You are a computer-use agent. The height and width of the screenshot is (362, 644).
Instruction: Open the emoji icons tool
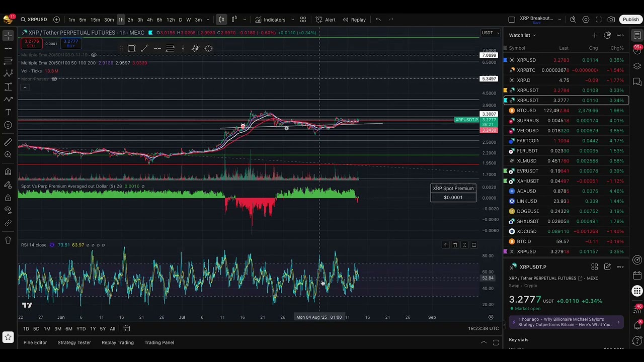8,125
